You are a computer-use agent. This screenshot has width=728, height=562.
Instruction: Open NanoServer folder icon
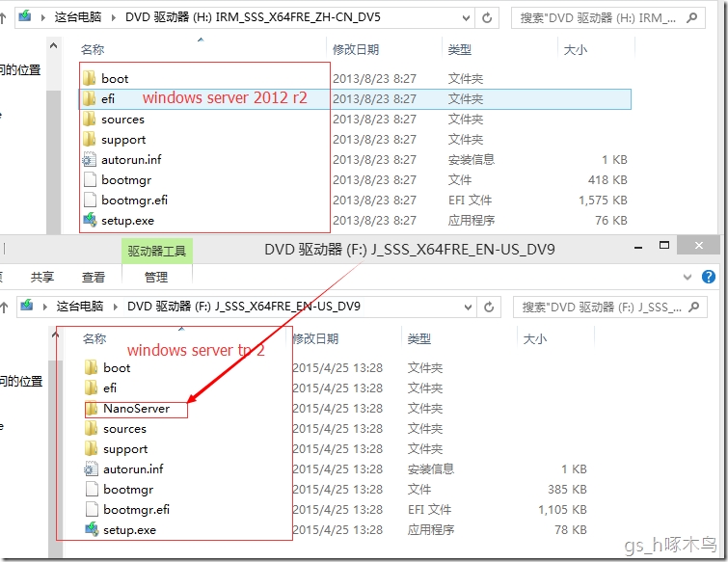(91, 408)
